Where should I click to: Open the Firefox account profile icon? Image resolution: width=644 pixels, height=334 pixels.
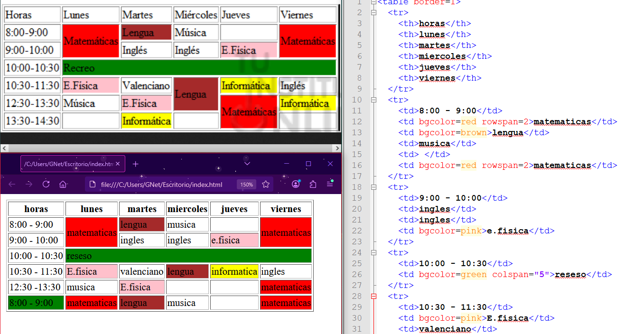pos(296,184)
